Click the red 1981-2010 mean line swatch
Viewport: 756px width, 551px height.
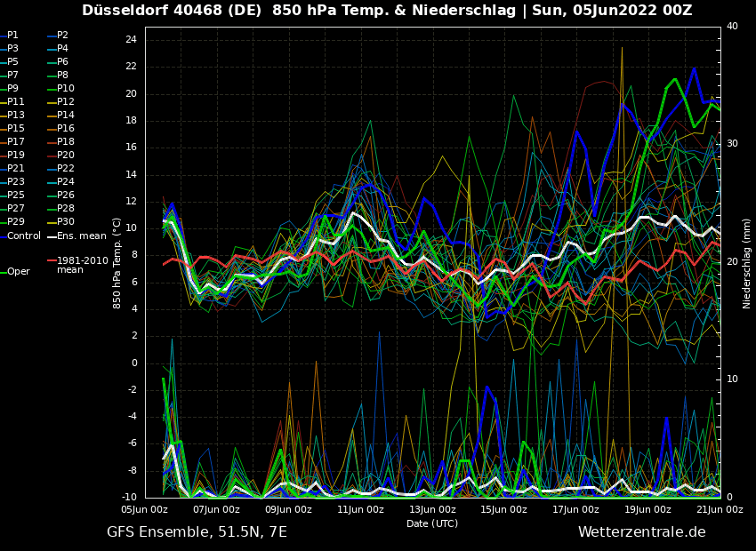[51, 261]
